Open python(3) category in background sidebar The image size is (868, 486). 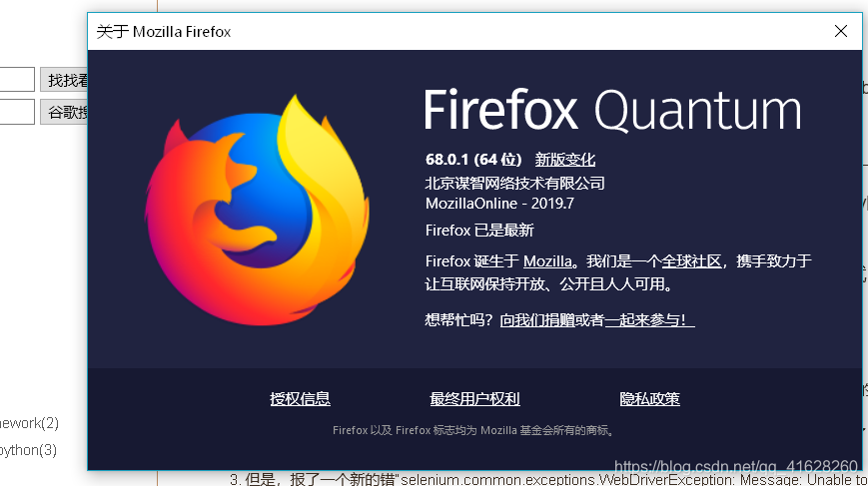pos(29,450)
